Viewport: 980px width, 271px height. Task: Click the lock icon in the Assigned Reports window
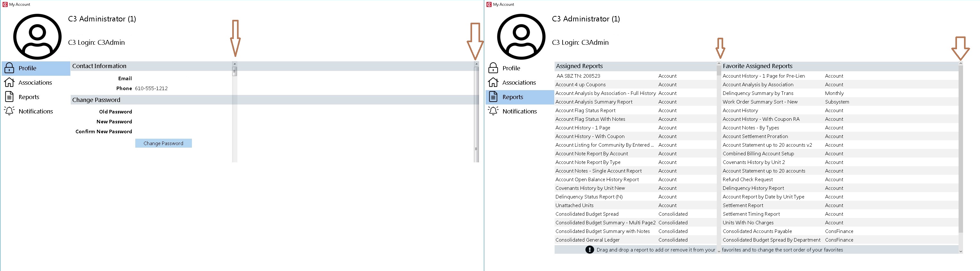point(493,68)
